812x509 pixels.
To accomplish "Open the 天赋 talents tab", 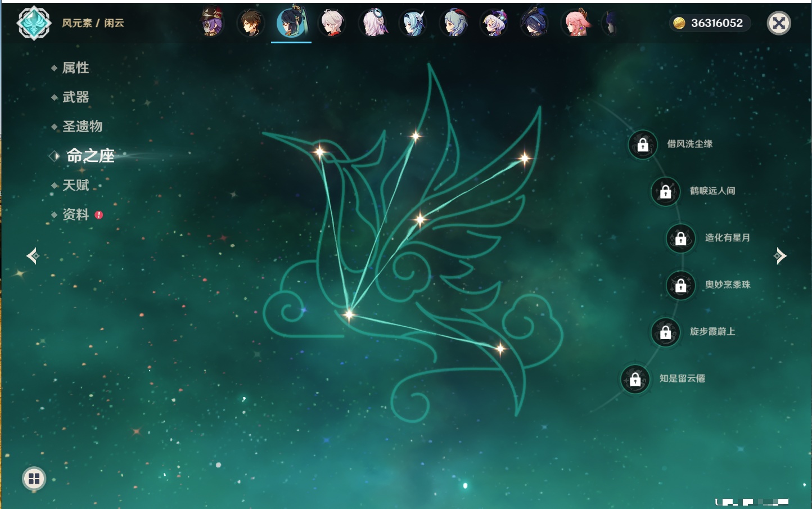I will pyautogui.click(x=75, y=185).
